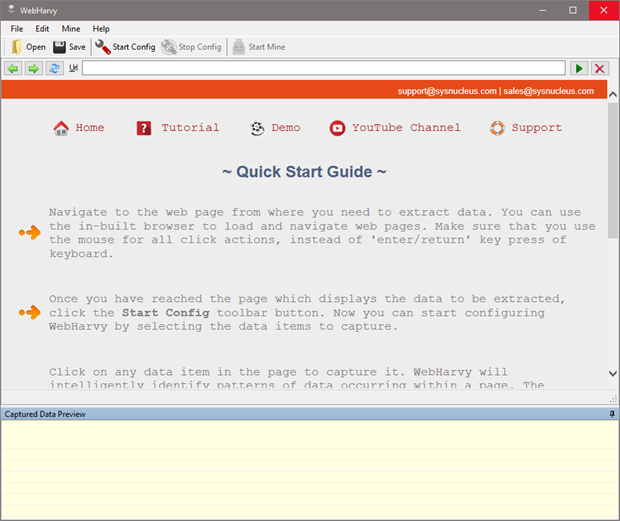Click the YouTube play icon
Image resolution: width=620 pixels, height=521 pixels.
pos(337,128)
